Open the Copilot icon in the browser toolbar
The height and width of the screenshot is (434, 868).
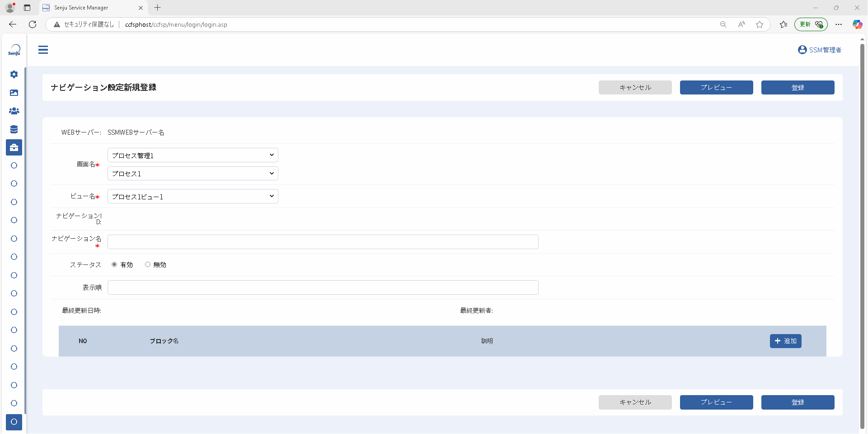tap(857, 24)
